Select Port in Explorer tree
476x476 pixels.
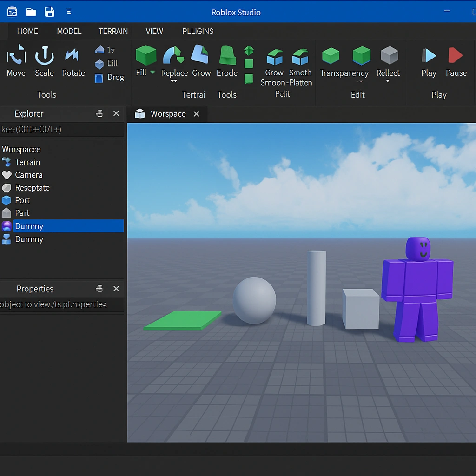[22, 200]
